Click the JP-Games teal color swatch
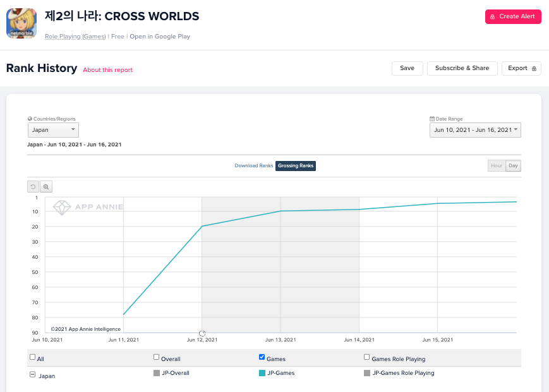549x392 pixels. (x=262, y=373)
